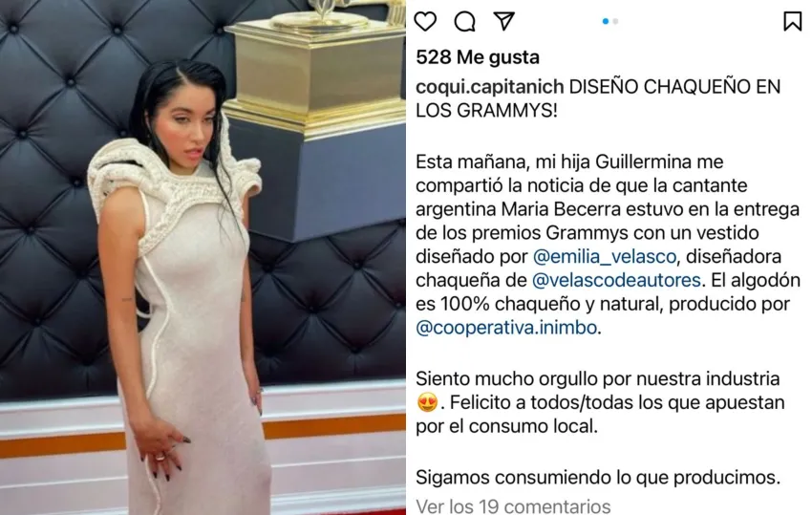812x515 pixels.
Task: Select the first carousel dot indicator
Action: [606, 21]
